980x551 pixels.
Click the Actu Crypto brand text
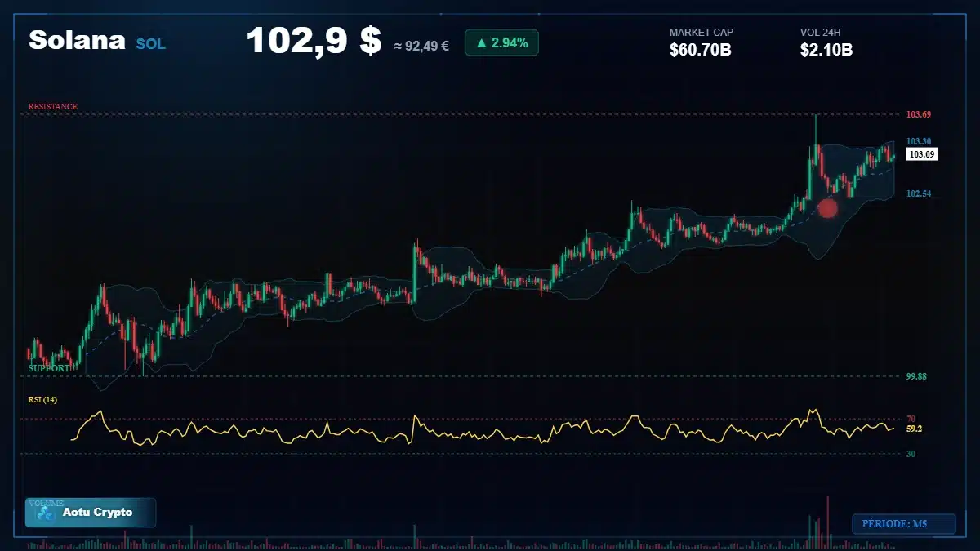point(97,513)
